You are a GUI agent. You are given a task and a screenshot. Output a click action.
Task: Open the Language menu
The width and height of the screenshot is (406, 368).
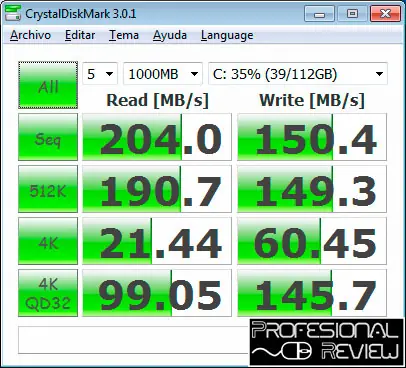(227, 35)
